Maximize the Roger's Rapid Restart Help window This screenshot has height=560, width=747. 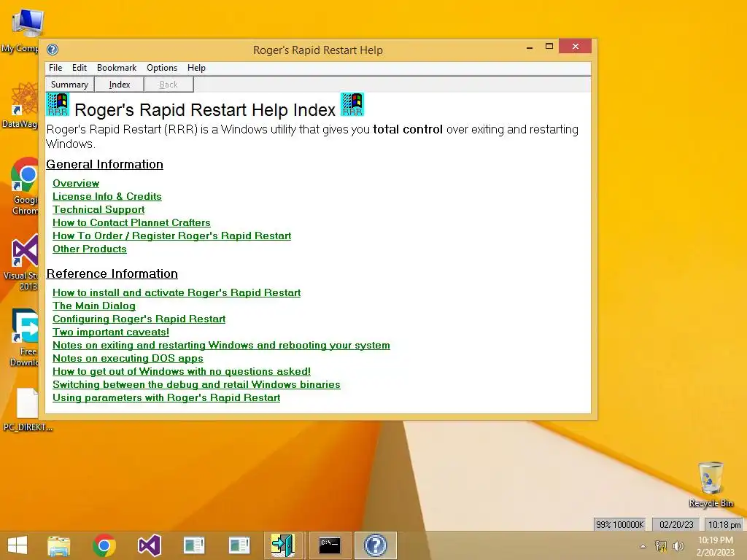[549, 46]
